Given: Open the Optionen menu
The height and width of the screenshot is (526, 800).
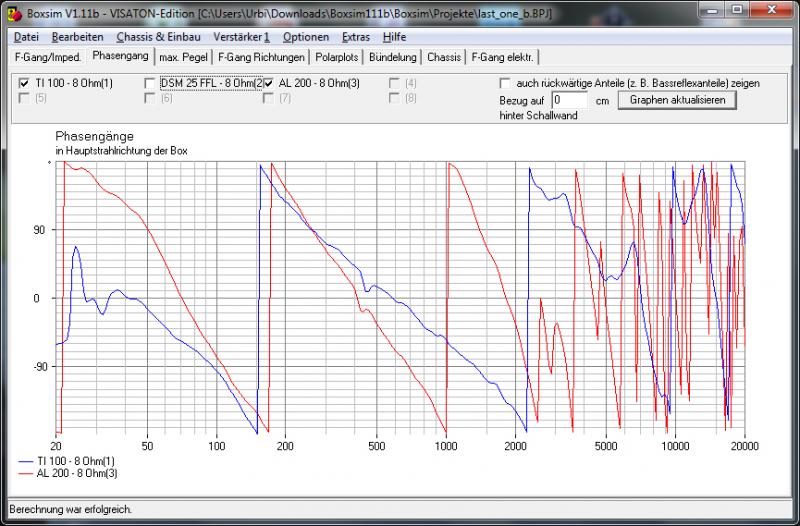Looking at the screenshot, I should tap(305, 36).
